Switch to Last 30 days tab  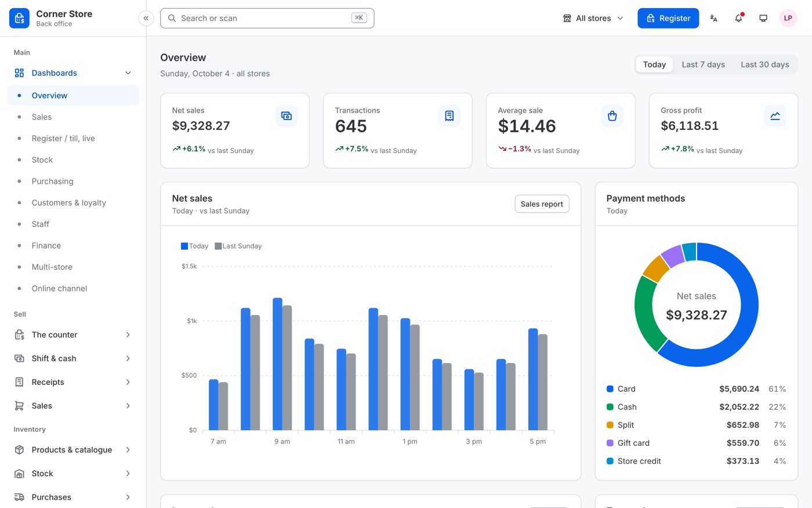coord(764,64)
